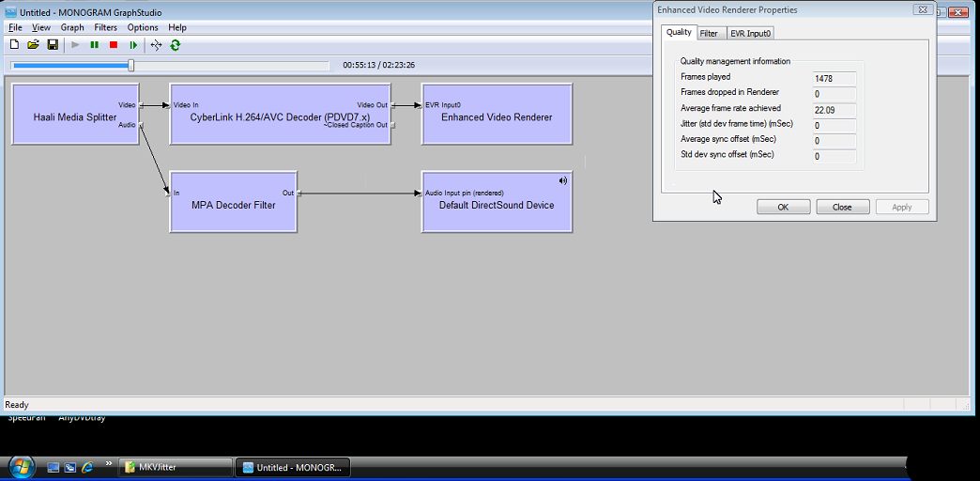Select the Haali Media Splitter filter box
Viewport: 980px width, 481px height.
coord(75,115)
